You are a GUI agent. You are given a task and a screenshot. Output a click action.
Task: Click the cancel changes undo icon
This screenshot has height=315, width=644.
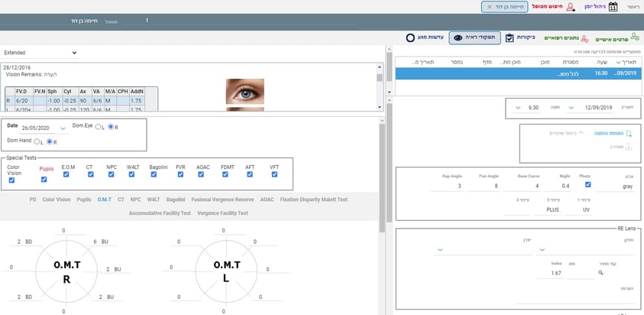pyautogui.click(x=581, y=133)
